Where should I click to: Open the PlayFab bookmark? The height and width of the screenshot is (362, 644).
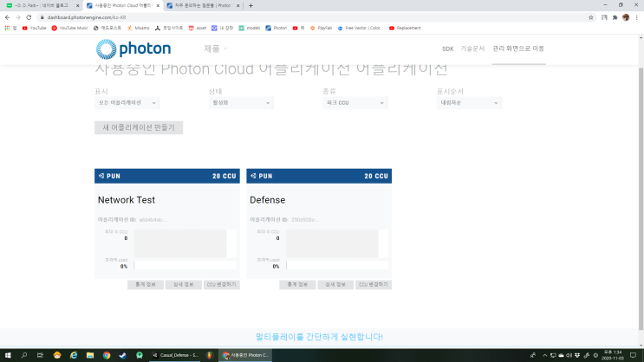tap(321, 28)
